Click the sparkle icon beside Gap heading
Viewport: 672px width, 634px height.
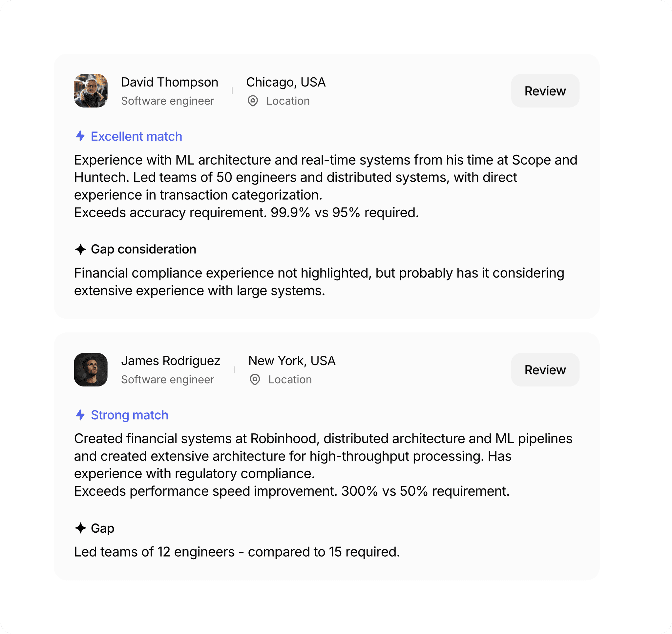click(x=80, y=528)
